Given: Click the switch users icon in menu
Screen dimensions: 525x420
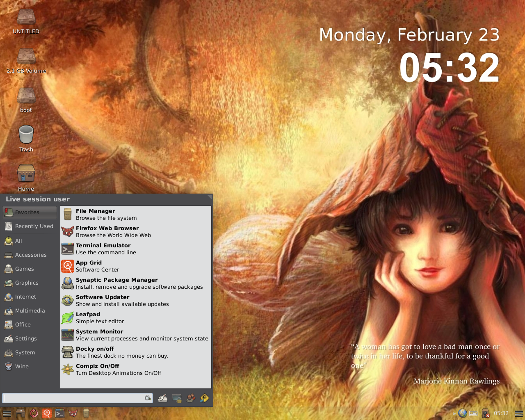Looking at the screenshot, I should 191,398.
